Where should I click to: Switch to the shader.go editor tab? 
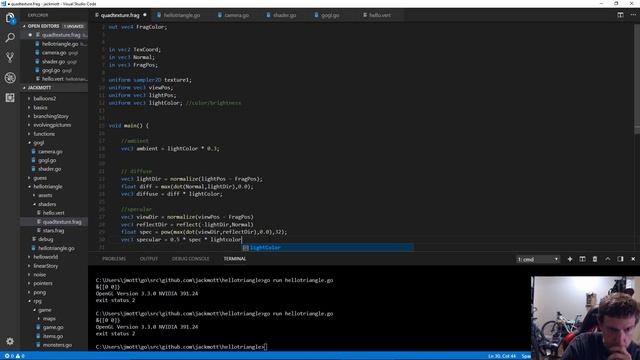click(284, 15)
